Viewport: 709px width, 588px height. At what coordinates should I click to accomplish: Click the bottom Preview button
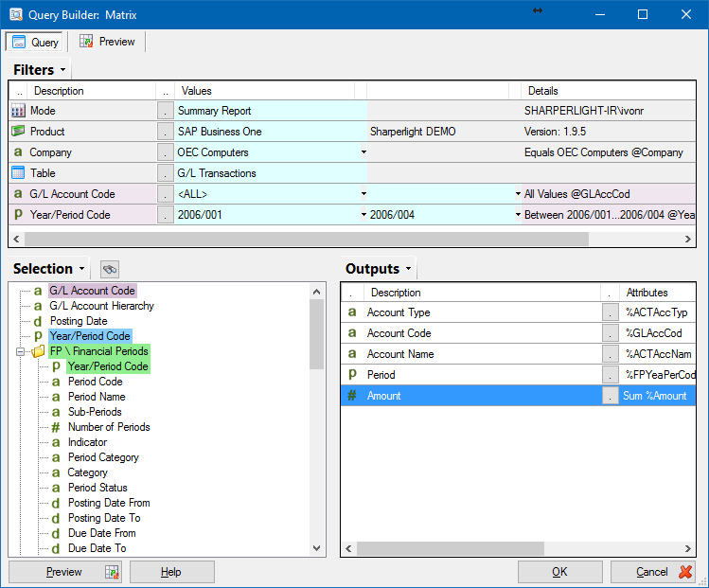[64, 572]
